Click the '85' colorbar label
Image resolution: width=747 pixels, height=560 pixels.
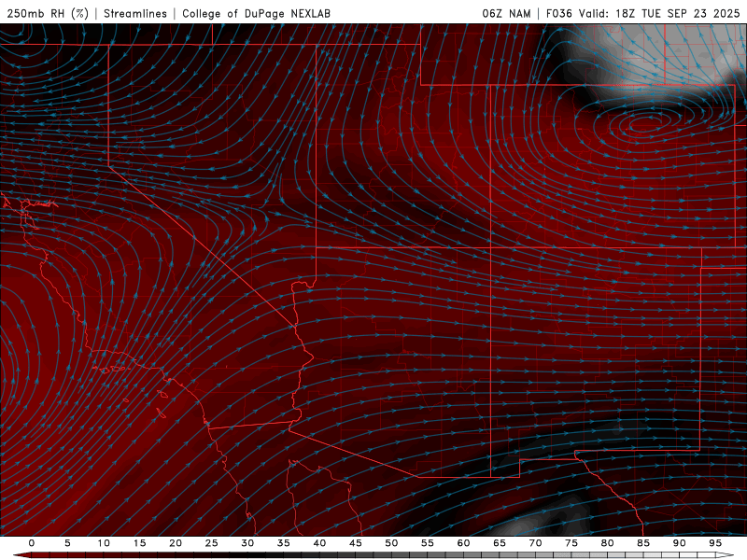point(643,543)
